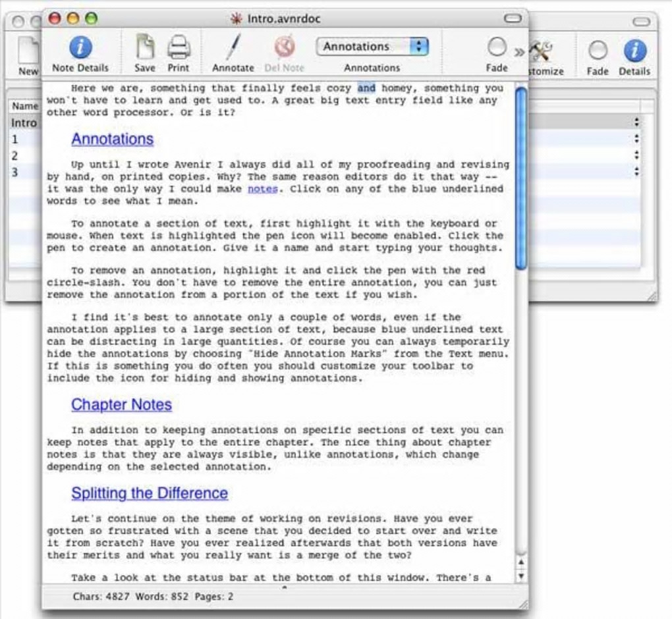This screenshot has width=672, height=619.
Task: Click toolbar pill button of Intro window
Action: (513, 18)
